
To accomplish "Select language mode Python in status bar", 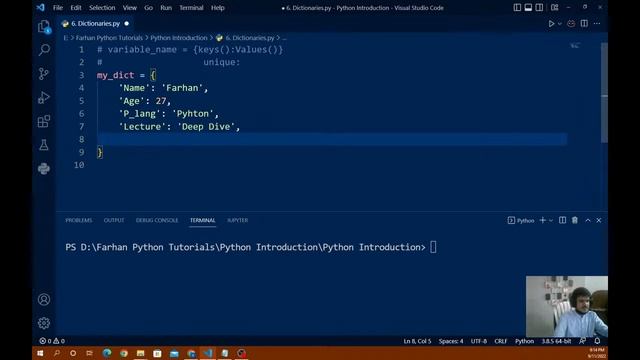I will point(524,341).
